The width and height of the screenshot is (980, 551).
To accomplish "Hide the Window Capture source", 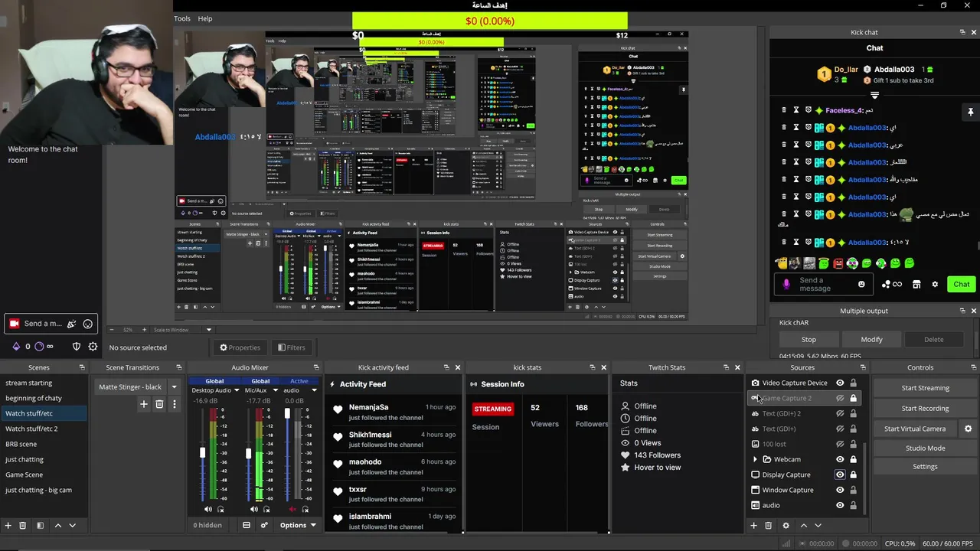I will [840, 490].
